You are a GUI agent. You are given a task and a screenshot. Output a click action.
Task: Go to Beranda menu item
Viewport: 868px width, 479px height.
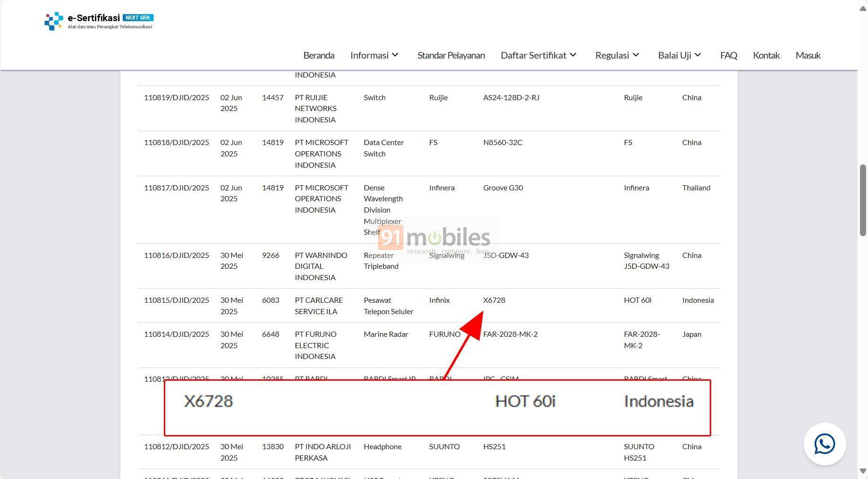tap(319, 55)
